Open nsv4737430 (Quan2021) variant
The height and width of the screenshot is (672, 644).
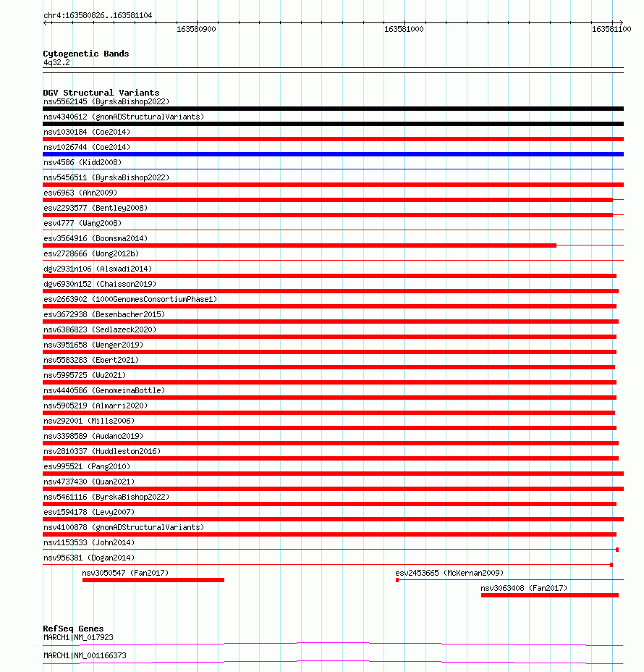tap(88, 482)
